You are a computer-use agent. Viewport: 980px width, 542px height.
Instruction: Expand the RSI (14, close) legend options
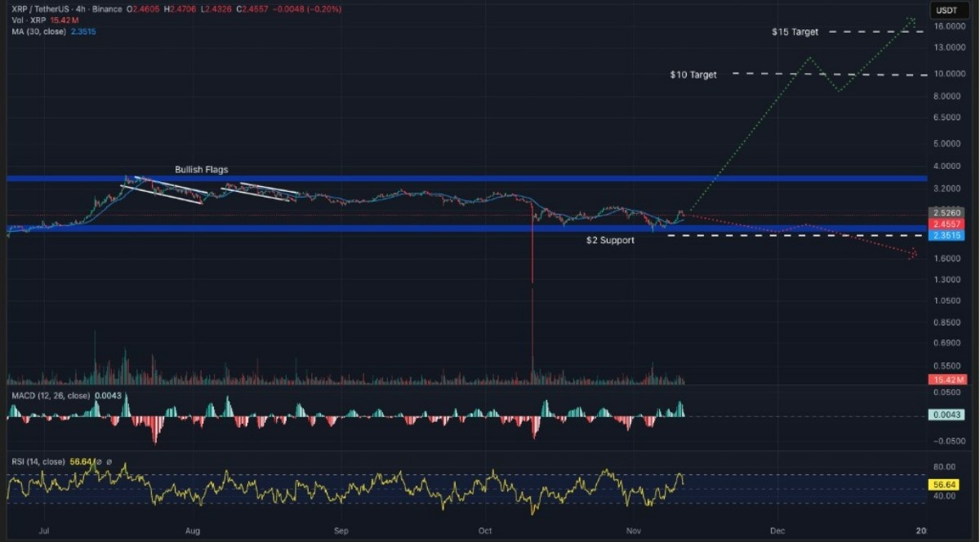point(39,460)
